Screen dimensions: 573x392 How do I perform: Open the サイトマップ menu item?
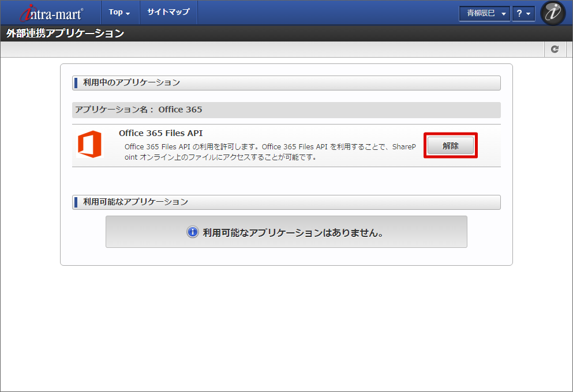(168, 13)
